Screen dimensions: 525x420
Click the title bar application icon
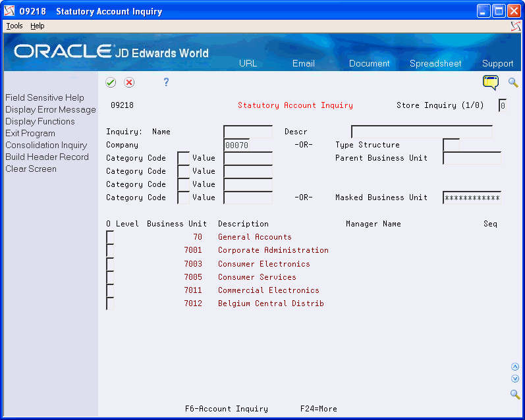point(9,11)
